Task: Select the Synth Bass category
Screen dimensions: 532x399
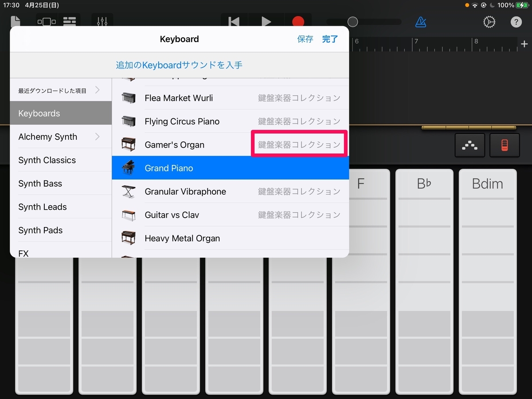Action: (61, 184)
